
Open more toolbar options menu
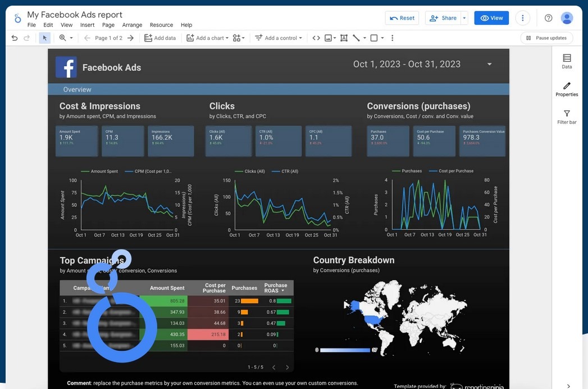[392, 38]
